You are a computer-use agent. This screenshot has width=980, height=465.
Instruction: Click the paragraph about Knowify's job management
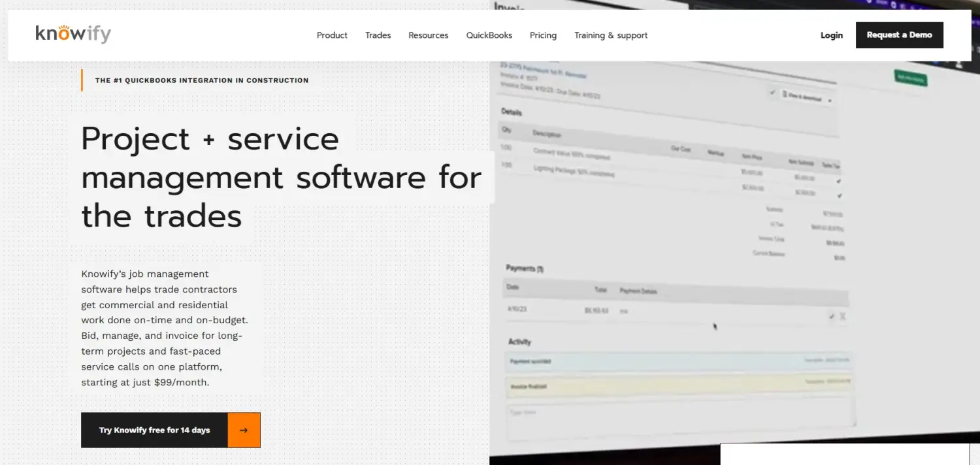pyautogui.click(x=165, y=329)
